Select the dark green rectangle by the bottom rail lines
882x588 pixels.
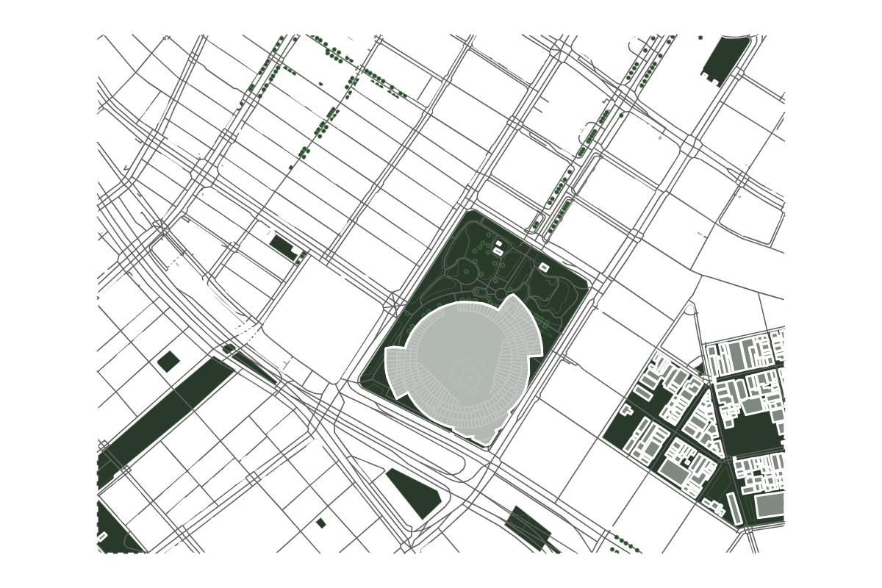(x=528, y=526)
